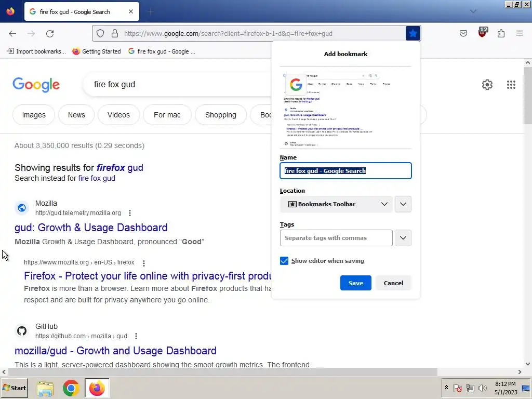Save the bookmark

355,283
